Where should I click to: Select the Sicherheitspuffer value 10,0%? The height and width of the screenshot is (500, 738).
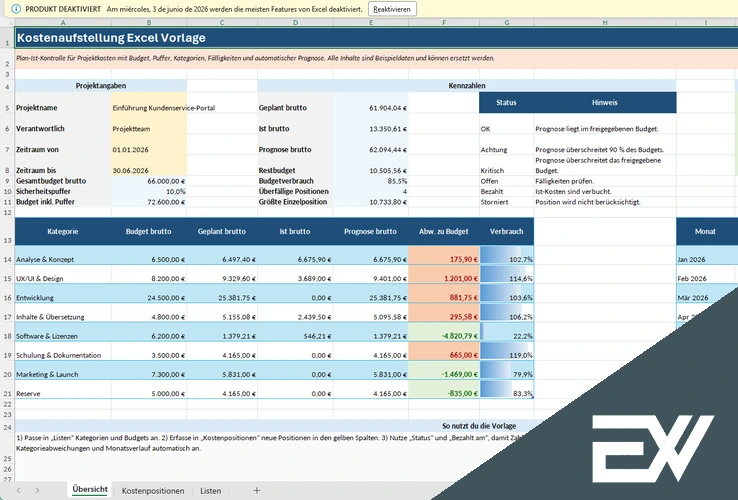[x=149, y=191]
